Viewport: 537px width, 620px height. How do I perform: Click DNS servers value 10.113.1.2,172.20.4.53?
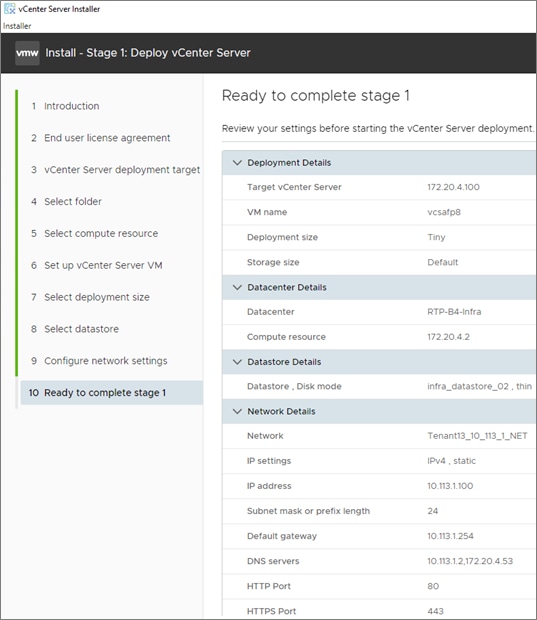pos(470,561)
